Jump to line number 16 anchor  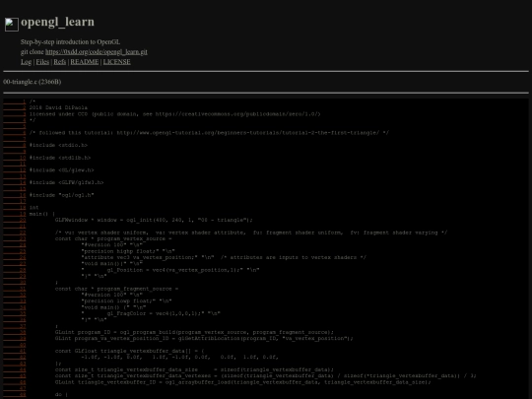point(15,195)
